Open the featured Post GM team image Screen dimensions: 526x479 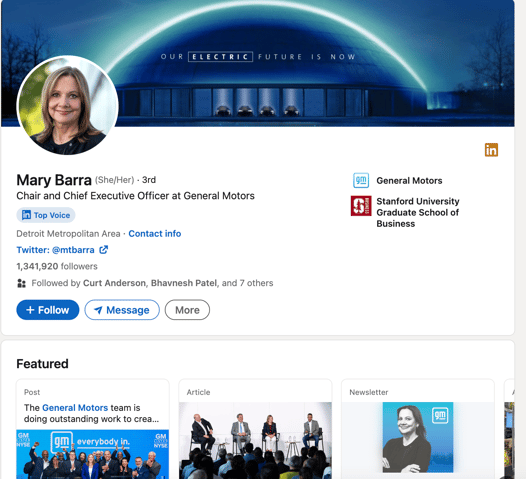[93, 454]
